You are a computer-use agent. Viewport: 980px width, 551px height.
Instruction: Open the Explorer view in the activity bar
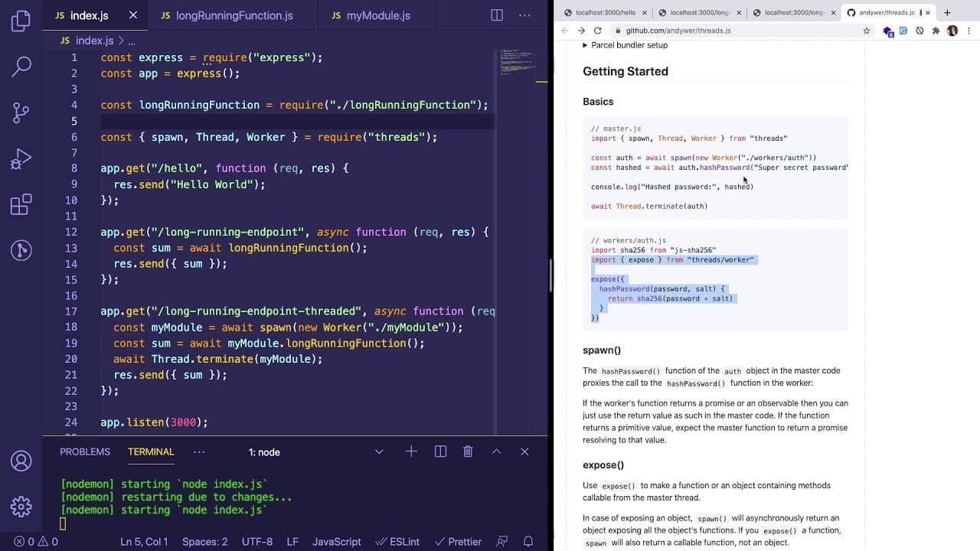coord(21,21)
